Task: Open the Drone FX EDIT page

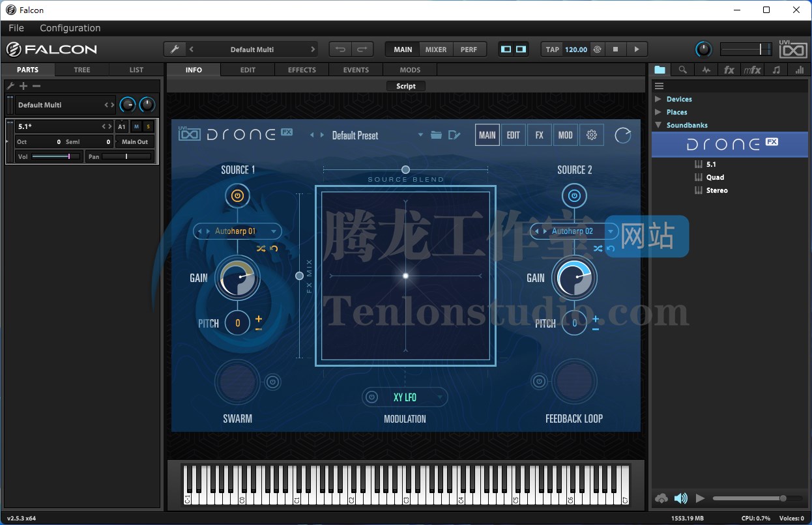Action: pyautogui.click(x=514, y=135)
